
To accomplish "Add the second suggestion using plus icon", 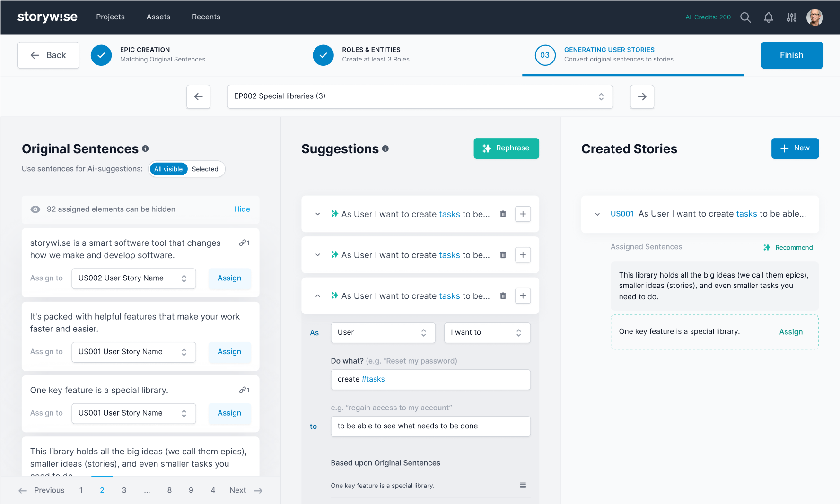I will (523, 255).
